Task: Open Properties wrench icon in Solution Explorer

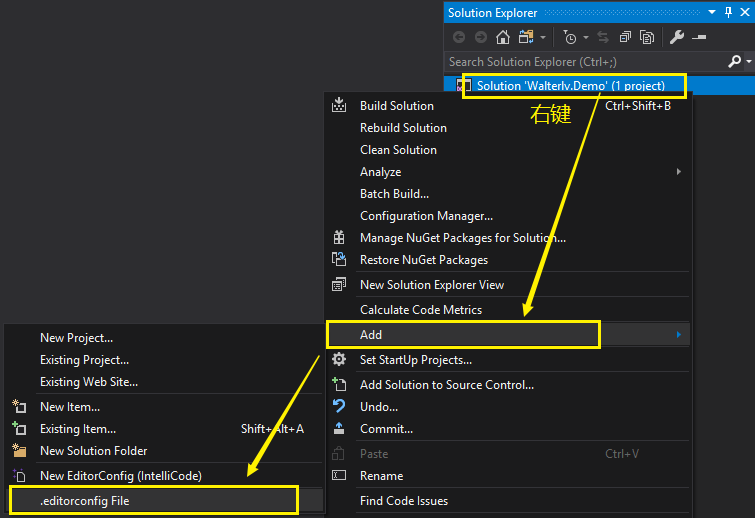Action: [x=677, y=37]
